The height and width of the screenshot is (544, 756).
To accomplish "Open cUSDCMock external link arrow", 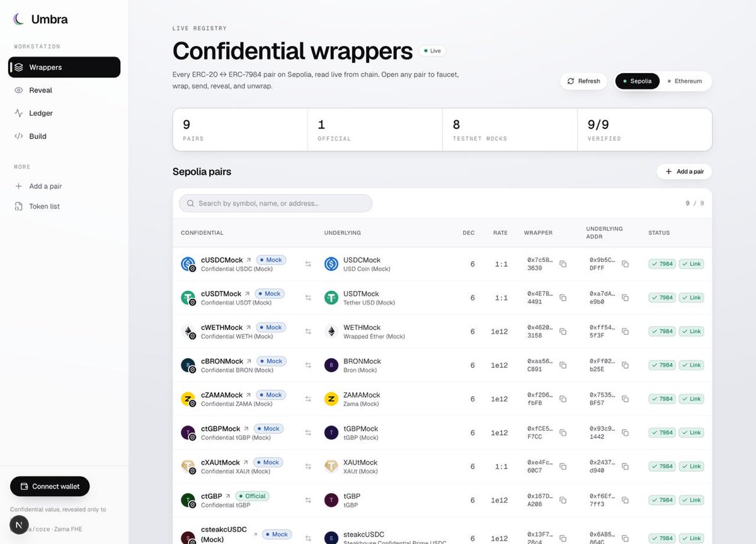I will [249, 260].
